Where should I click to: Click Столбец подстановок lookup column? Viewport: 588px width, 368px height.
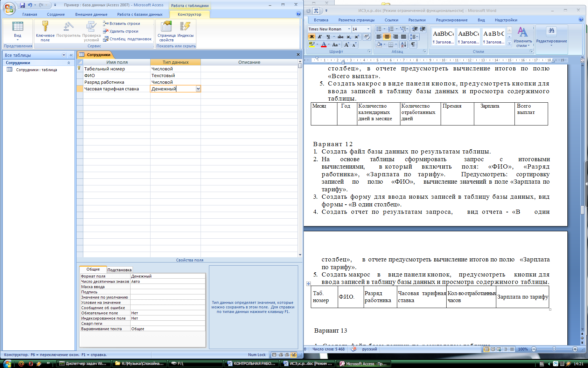point(127,39)
